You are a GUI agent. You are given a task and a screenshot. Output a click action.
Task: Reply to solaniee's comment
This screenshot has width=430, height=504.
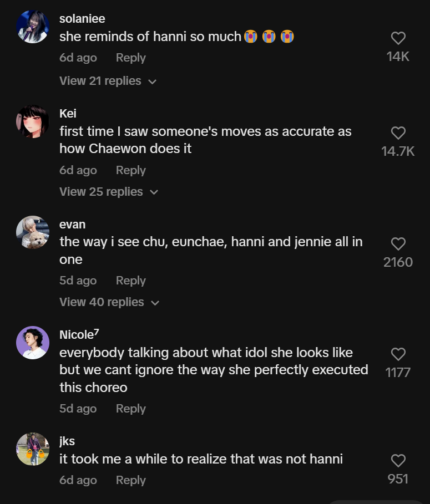point(130,58)
